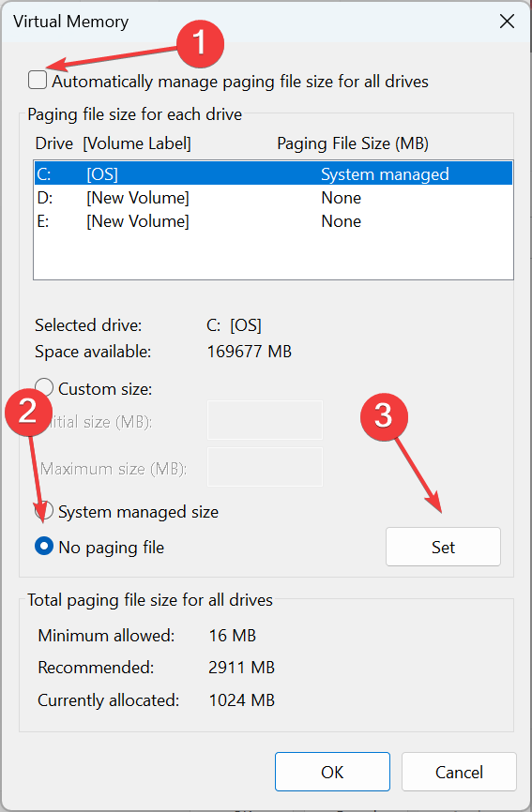This screenshot has width=532, height=812.
Task: Close the Virtual Memory dialog
Action: click(x=507, y=22)
